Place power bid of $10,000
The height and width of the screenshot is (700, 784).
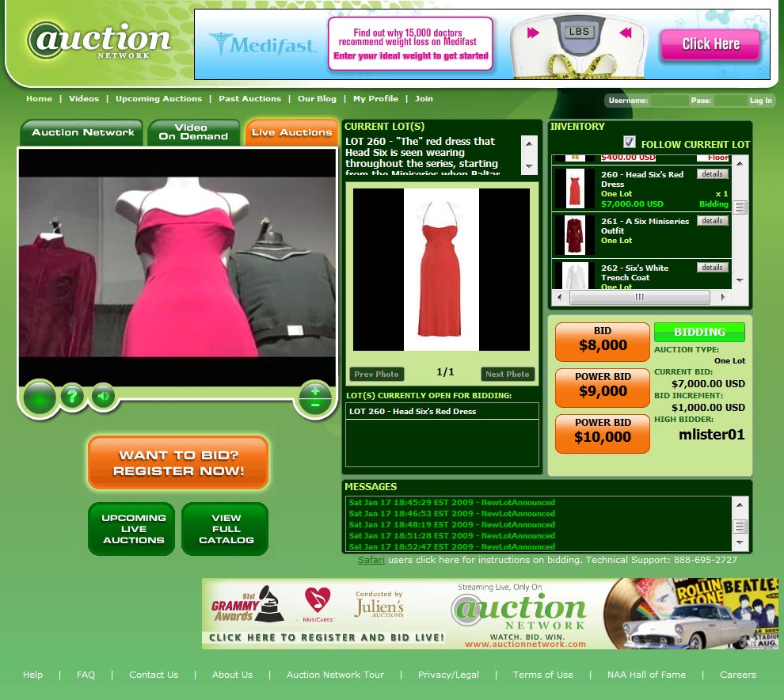pyautogui.click(x=603, y=433)
